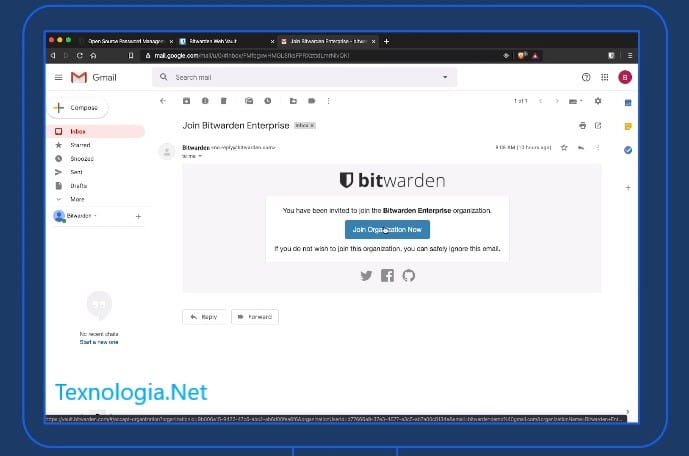Star the Bitwarden email

pos(564,148)
